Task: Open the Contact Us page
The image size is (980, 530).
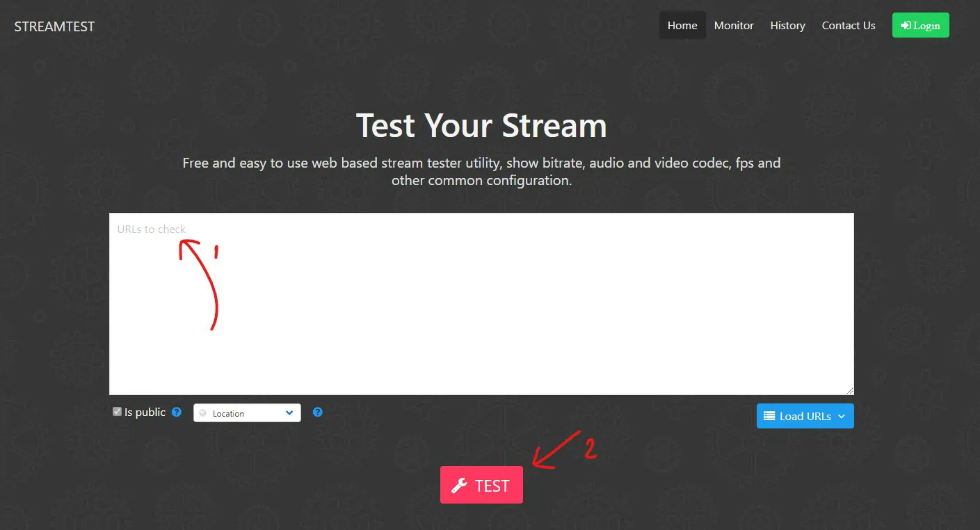Action: point(849,26)
